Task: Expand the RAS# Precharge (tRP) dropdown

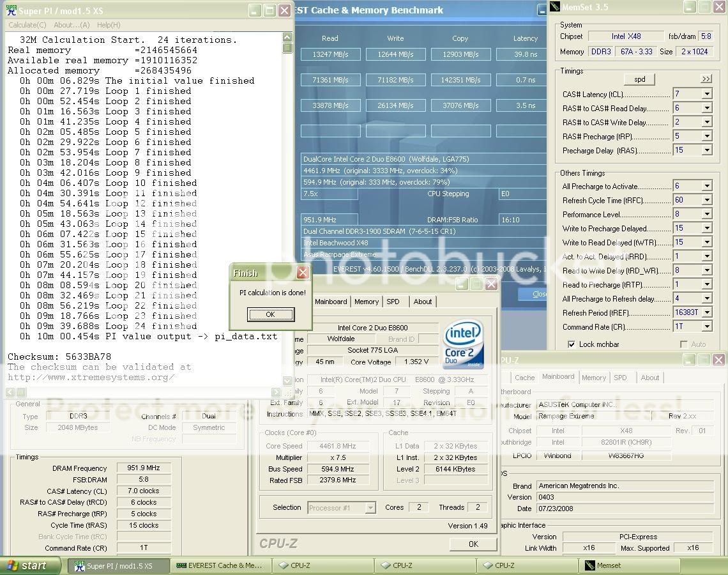Action: click(x=707, y=137)
